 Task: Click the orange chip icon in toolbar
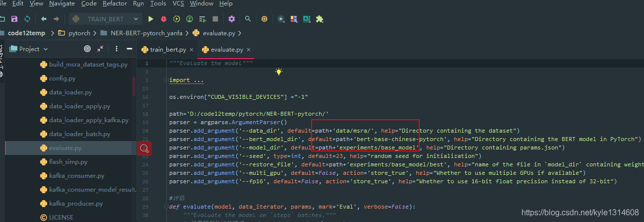tap(264, 19)
